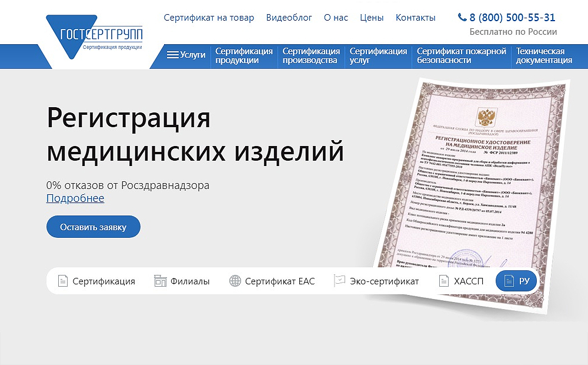Select Сертификация производства in the blue menu
Viewport: 588px width, 365px height.
[311, 55]
